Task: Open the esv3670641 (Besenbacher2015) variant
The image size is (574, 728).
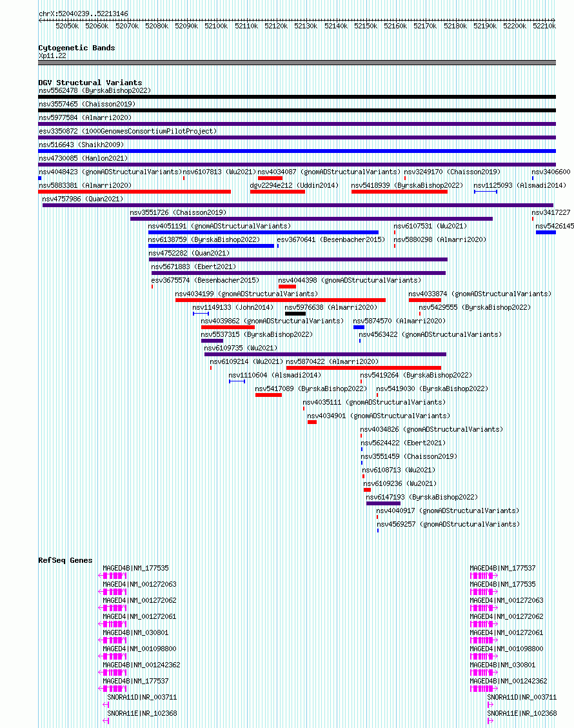Action: 331,239
